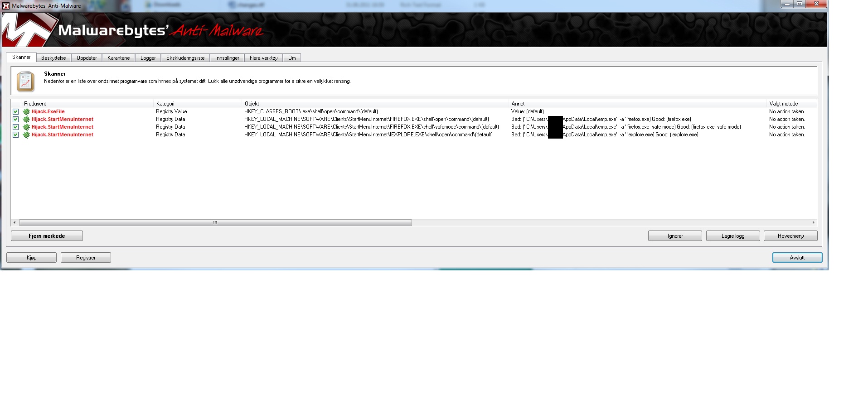Click the Fjern merkede button
This screenshot has width=868, height=394.
47,236
